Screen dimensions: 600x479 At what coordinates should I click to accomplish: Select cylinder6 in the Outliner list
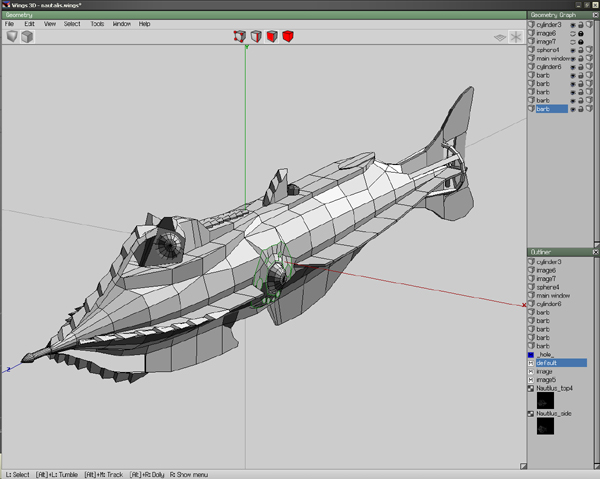pos(550,304)
